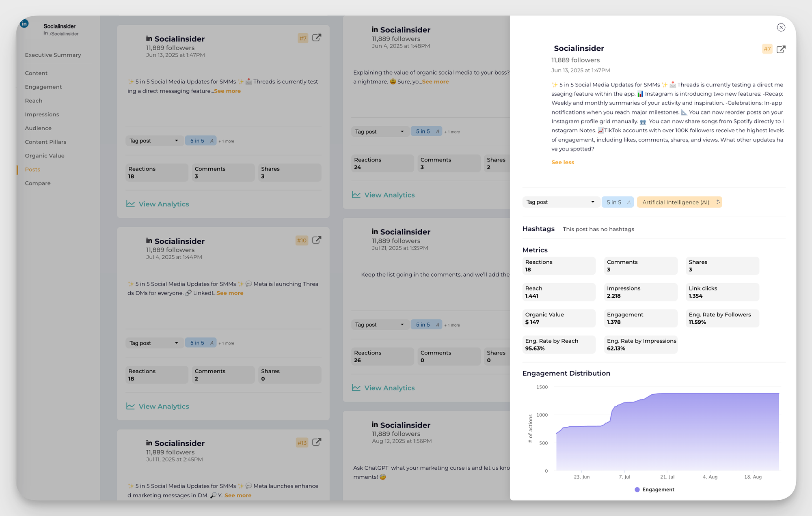Click See more on Jul 11 post
This screenshot has height=516, width=812.
[x=238, y=495]
